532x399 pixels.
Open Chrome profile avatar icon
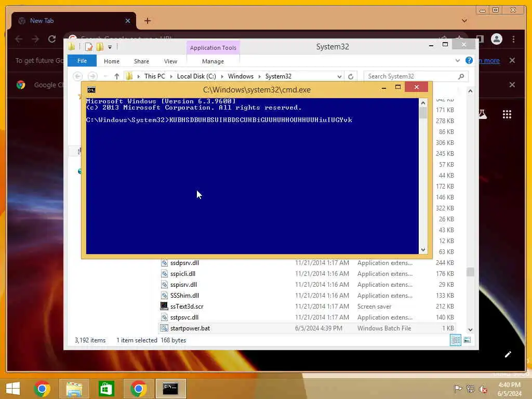coord(496,39)
